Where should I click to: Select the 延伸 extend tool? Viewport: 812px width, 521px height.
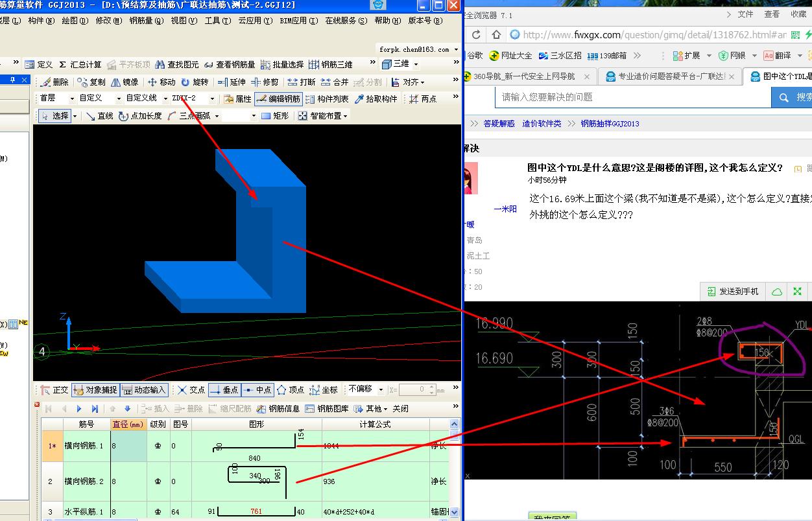232,82
